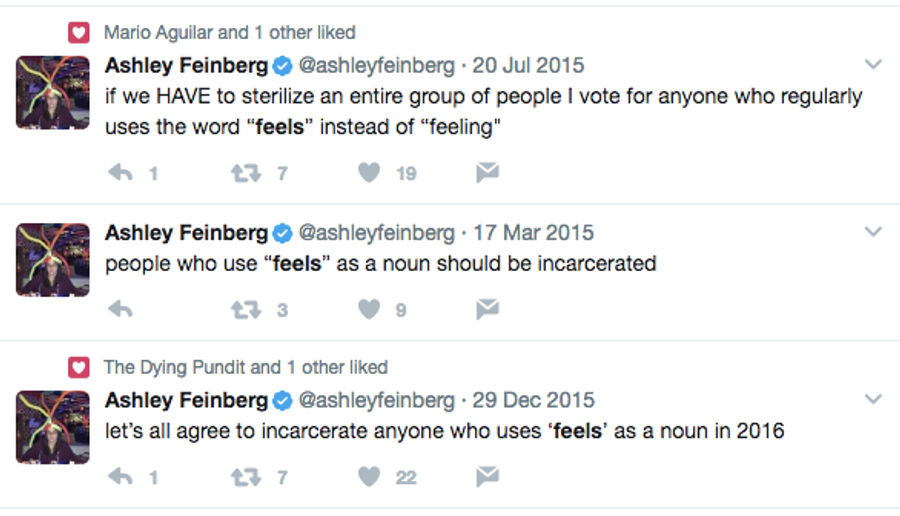Retweet the 17 Mar 2015 incarcerated tweet
The height and width of the screenshot is (516, 900).
(x=246, y=310)
